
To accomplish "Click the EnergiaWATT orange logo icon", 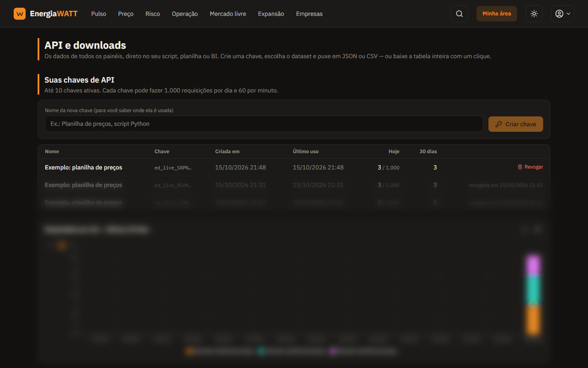I will pos(20,14).
